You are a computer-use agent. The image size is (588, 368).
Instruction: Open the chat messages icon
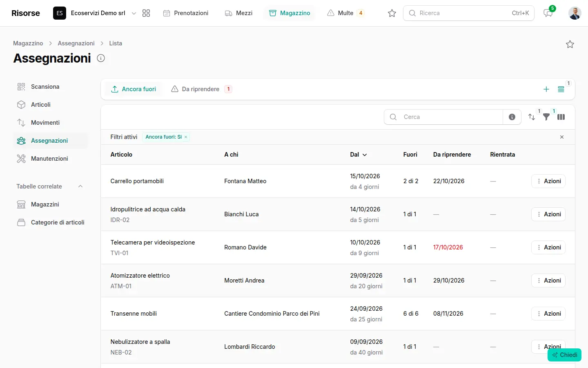coord(548,13)
